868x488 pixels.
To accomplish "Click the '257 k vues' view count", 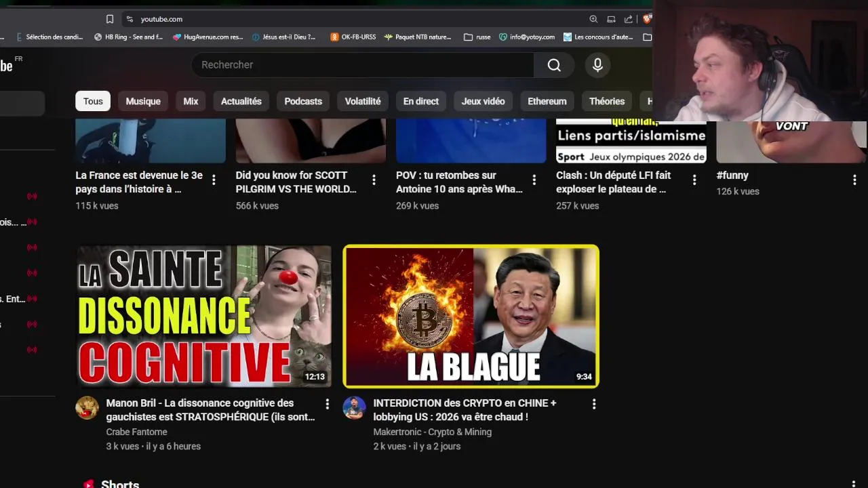I will coord(578,205).
